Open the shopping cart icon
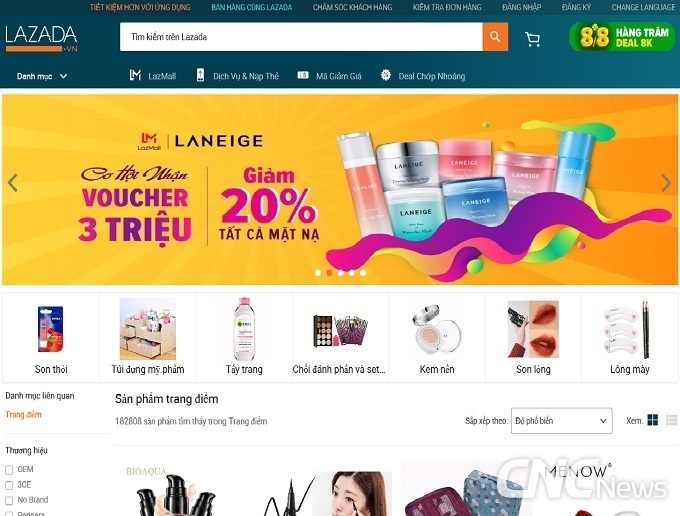Screen dimensions: 680x516 pos(532,39)
